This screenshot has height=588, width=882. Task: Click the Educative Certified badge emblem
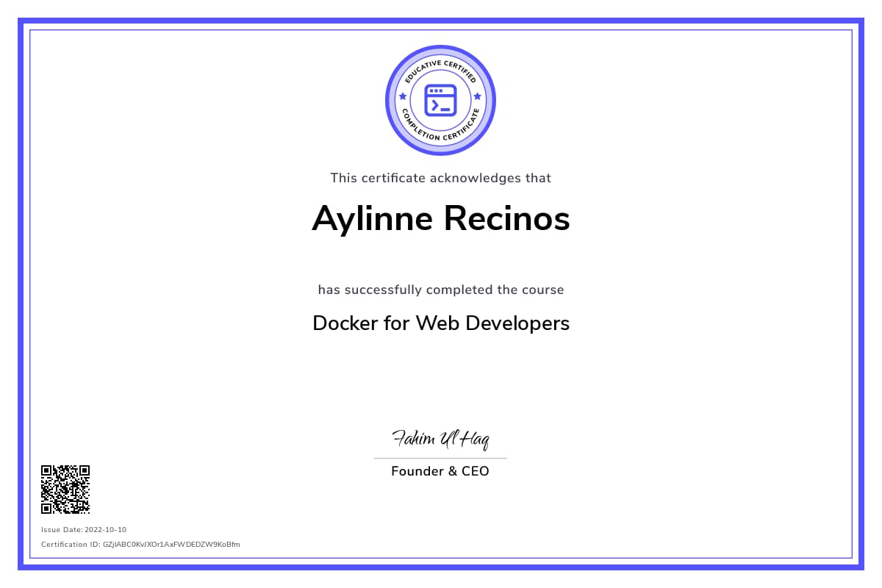click(x=441, y=100)
